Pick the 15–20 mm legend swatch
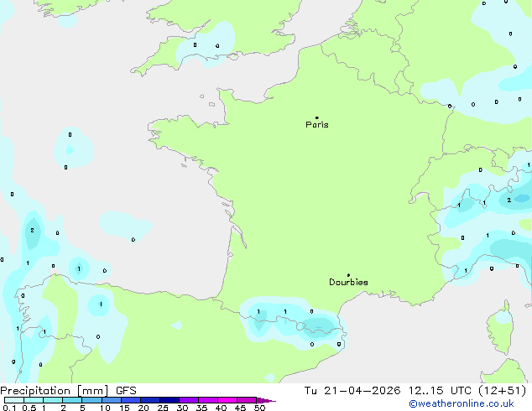Image resolution: width=532 pixels, height=411 pixels. tap(131, 400)
